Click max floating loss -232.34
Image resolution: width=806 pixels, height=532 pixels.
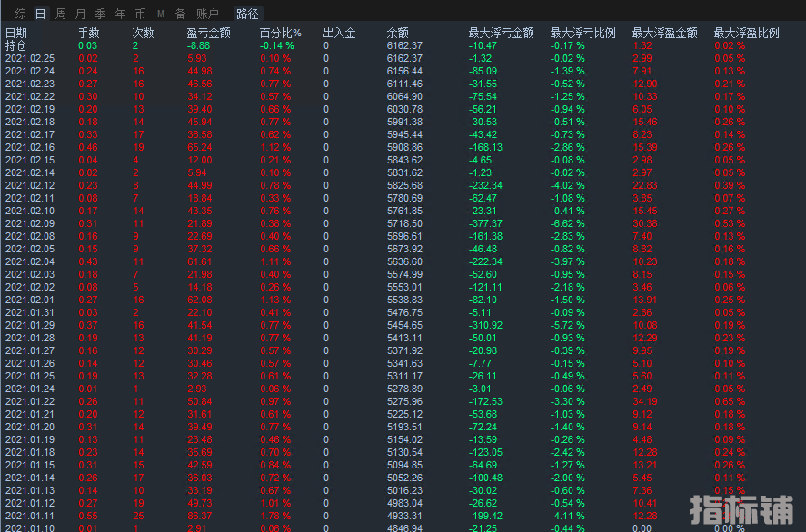point(486,185)
